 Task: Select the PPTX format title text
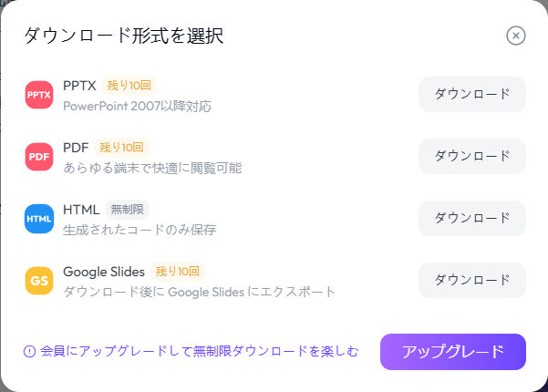click(x=79, y=86)
